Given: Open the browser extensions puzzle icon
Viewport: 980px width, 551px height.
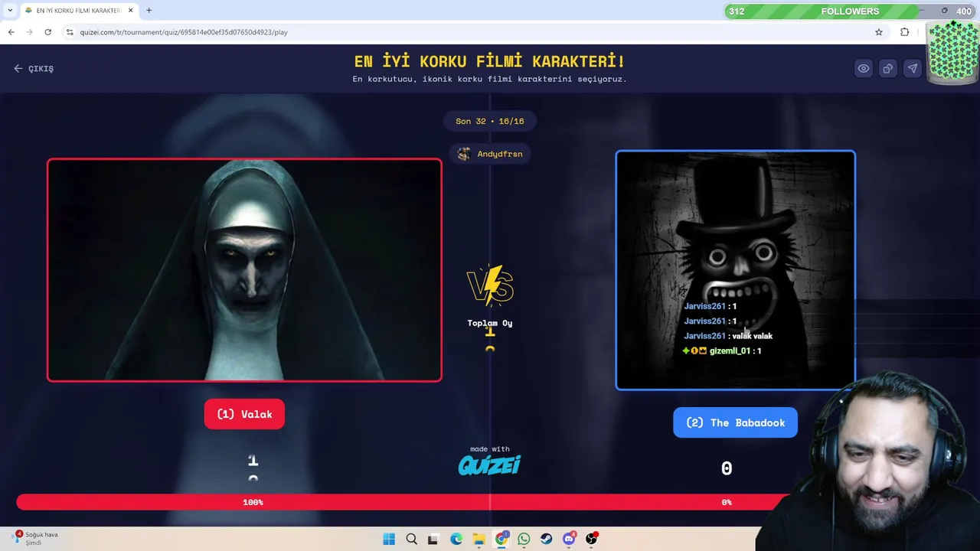Looking at the screenshot, I should coord(905,32).
